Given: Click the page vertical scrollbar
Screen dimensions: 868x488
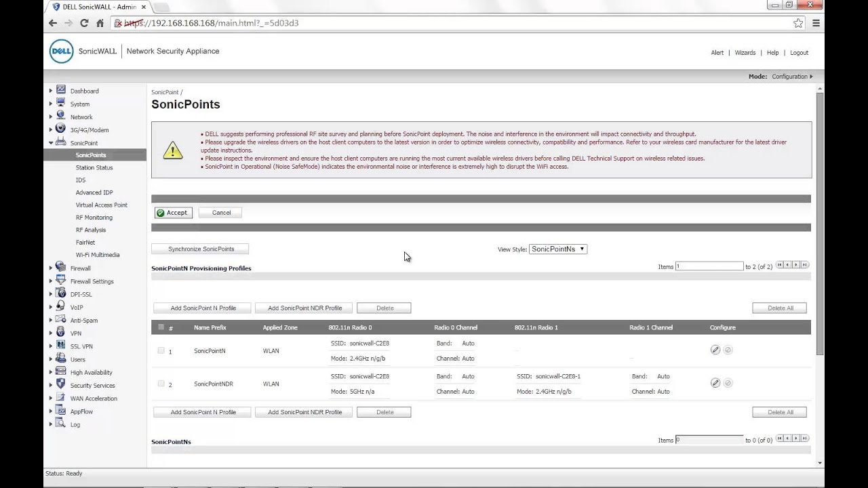Looking at the screenshot, I should coord(820,224).
